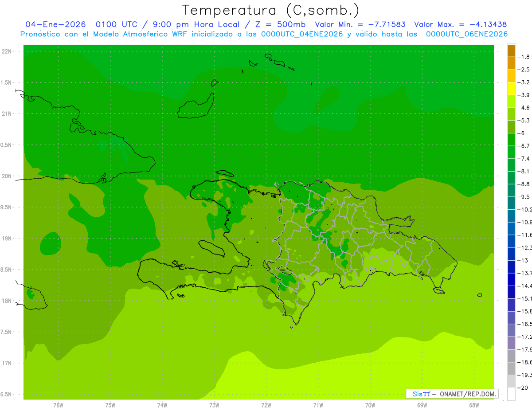This screenshot has height=411, width=532.
Task: Click the '21N' latitude label
Action: pyautogui.click(x=7, y=114)
